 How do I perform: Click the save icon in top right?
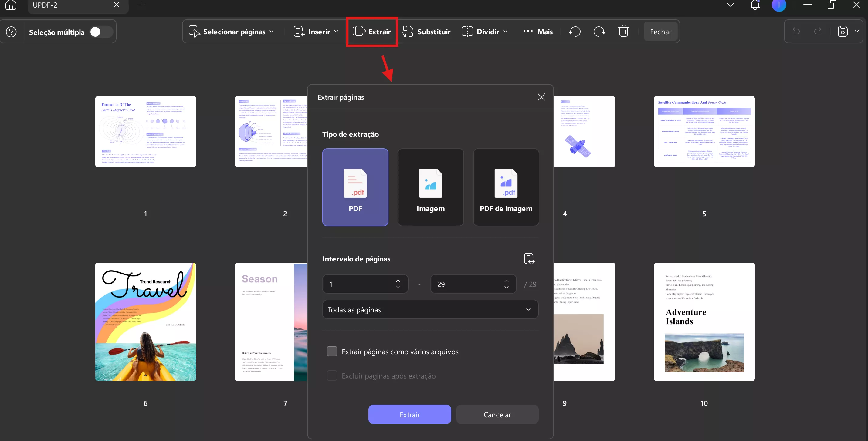click(x=843, y=31)
